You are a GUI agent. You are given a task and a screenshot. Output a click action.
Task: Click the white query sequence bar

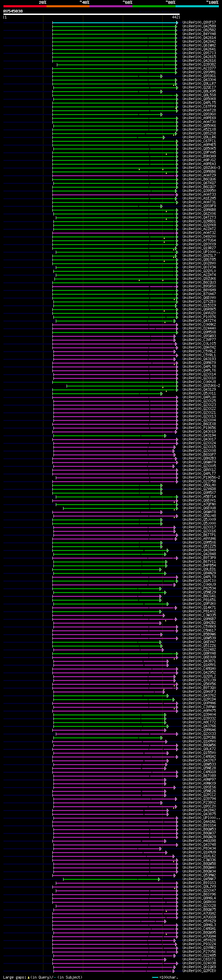pyautogui.click(x=92, y=15)
